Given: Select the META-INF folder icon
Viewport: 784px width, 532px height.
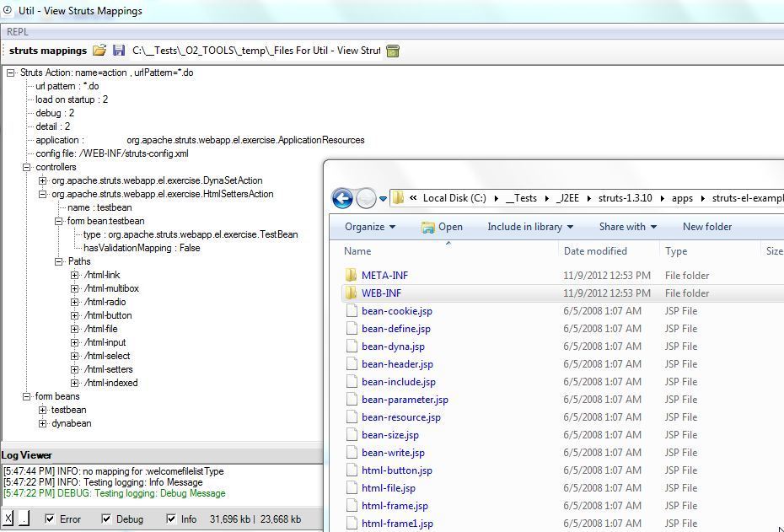Looking at the screenshot, I should coord(352,276).
